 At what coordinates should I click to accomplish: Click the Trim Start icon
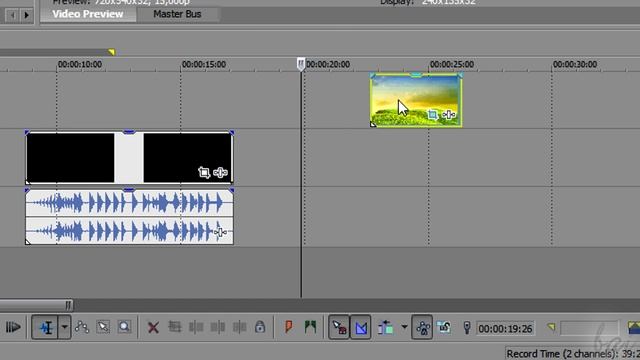pyautogui.click(x=196, y=327)
